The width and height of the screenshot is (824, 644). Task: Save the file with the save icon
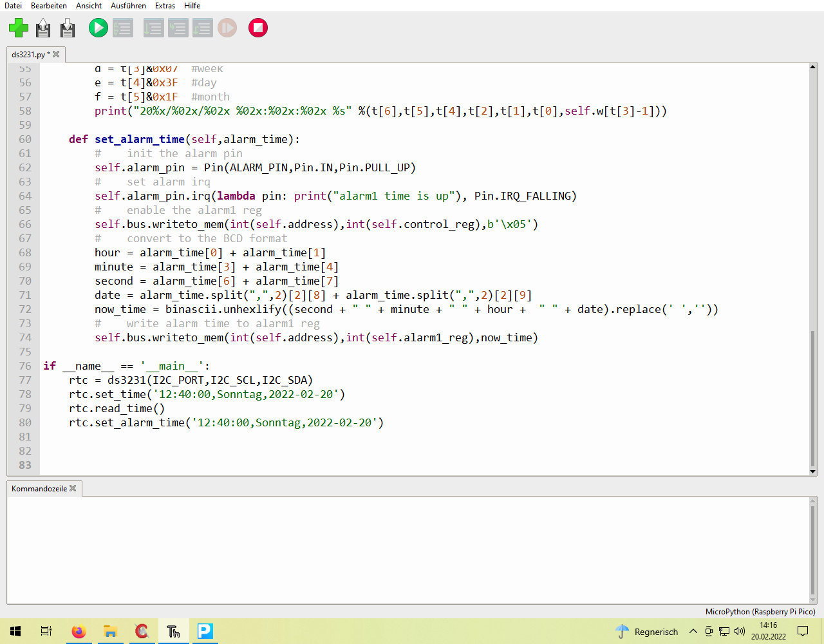pos(68,28)
